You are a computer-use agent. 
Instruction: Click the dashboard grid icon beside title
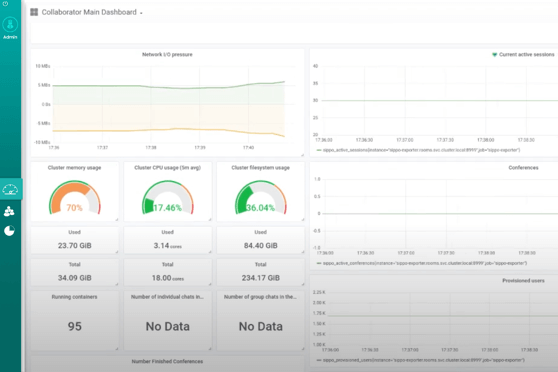pyautogui.click(x=34, y=12)
